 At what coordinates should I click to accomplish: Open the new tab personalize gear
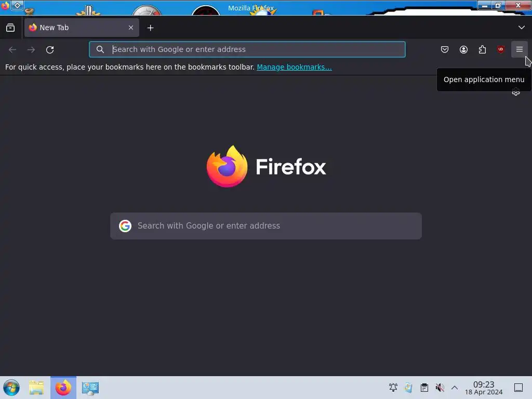(516, 92)
